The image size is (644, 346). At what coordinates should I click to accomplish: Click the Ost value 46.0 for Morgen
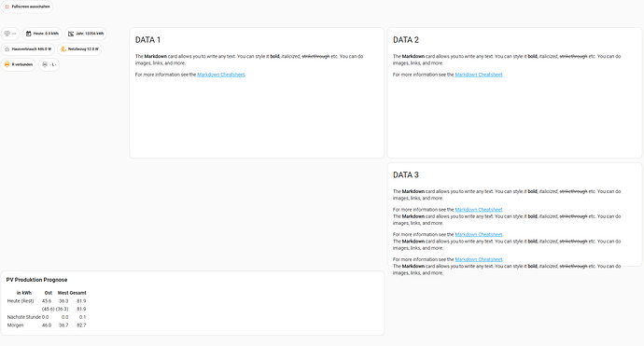coord(47,325)
